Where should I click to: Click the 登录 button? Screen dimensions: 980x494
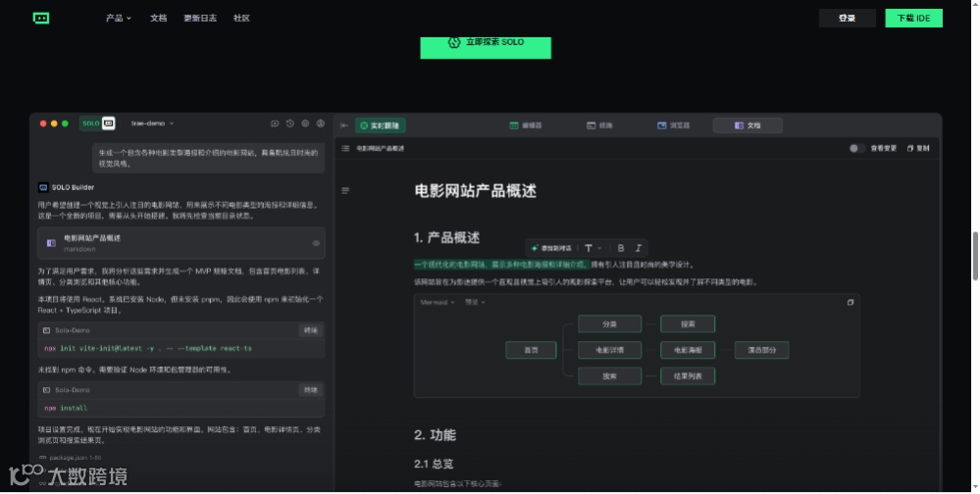tap(847, 18)
